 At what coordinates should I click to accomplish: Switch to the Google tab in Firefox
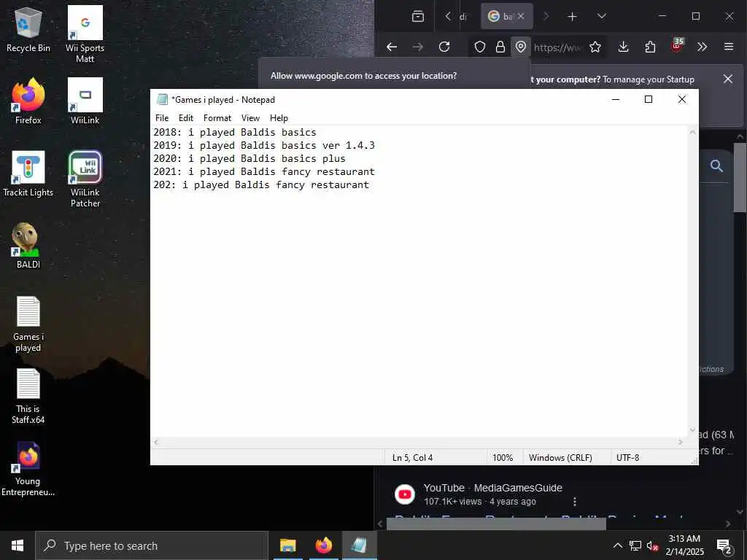tap(506, 16)
